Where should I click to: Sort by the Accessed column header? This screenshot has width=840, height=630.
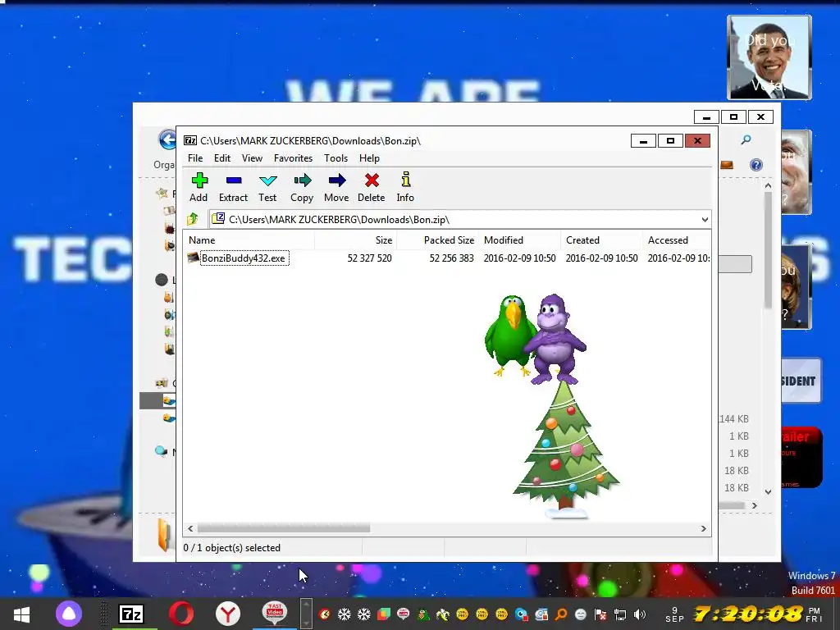[677, 240]
